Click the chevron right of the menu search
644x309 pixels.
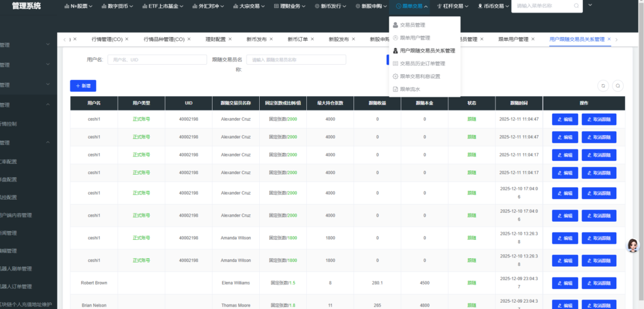point(590,5)
